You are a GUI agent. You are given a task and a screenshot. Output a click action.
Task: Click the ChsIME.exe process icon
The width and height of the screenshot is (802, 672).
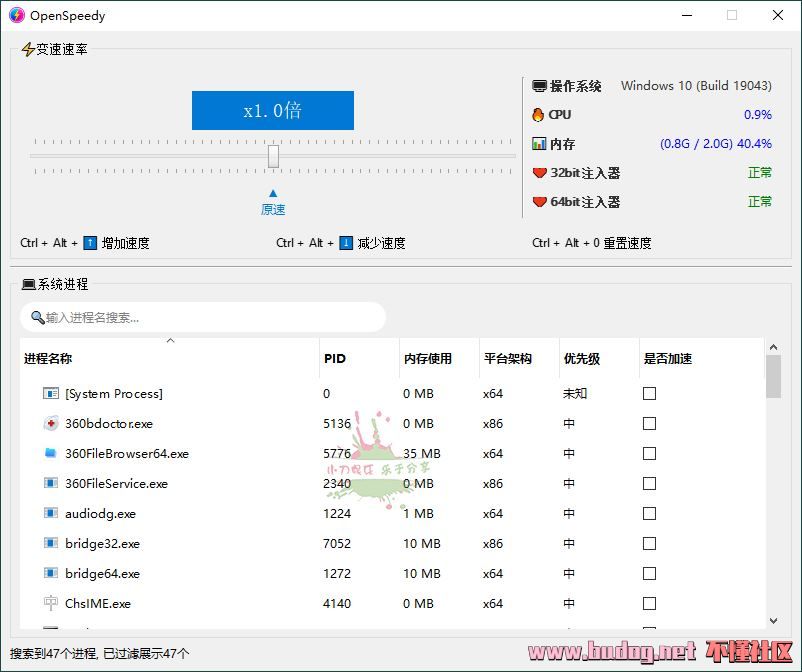tap(51, 604)
